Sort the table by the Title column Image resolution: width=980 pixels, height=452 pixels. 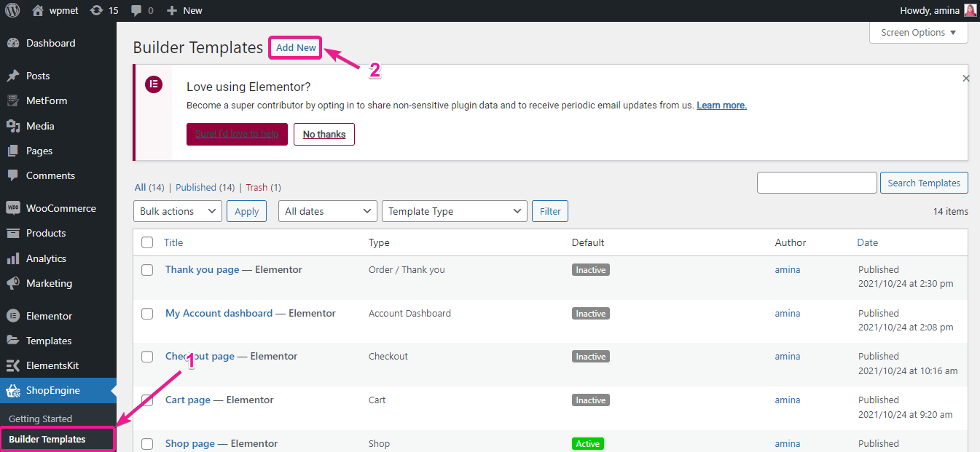173,242
